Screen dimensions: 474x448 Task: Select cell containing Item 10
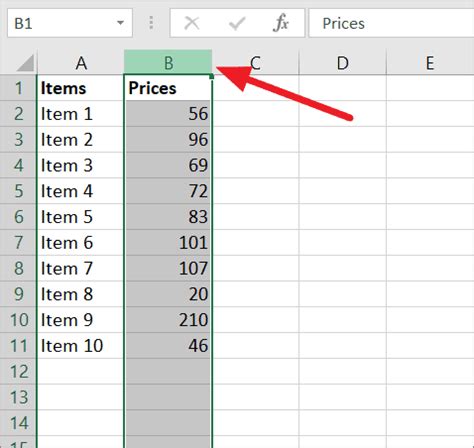click(x=80, y=346)
